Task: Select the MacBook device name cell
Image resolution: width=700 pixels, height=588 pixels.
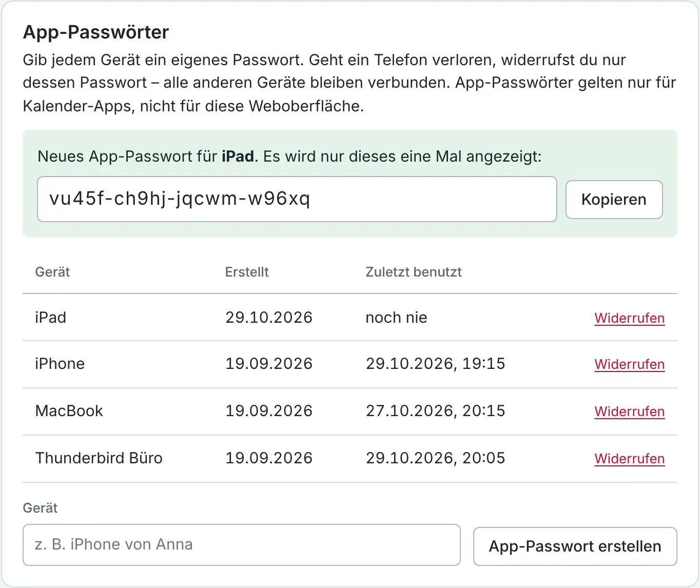Action: [x=69, y=411]
